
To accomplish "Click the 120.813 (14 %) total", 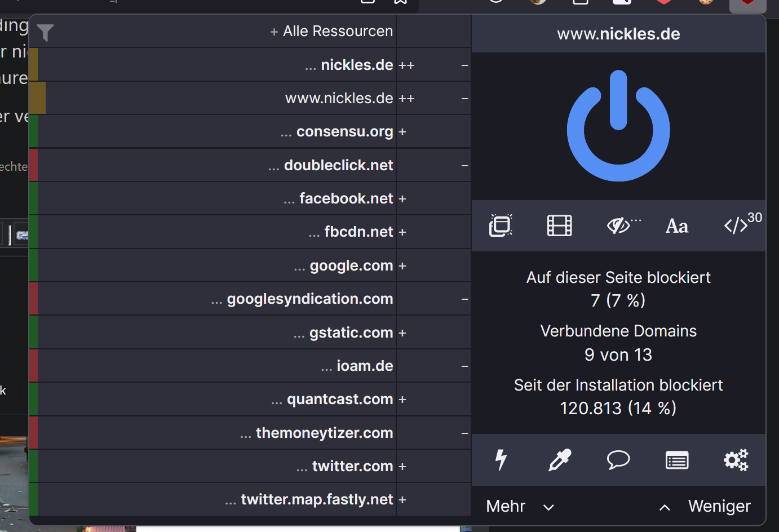I will (x=618, y=408).
